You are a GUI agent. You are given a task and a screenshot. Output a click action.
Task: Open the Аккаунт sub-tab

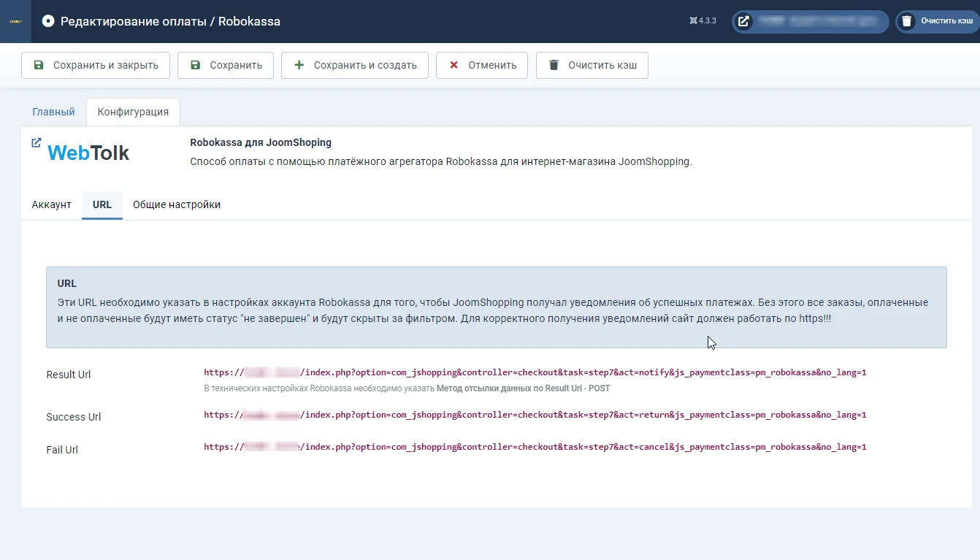pyautogui.click(x=52, y=204)
